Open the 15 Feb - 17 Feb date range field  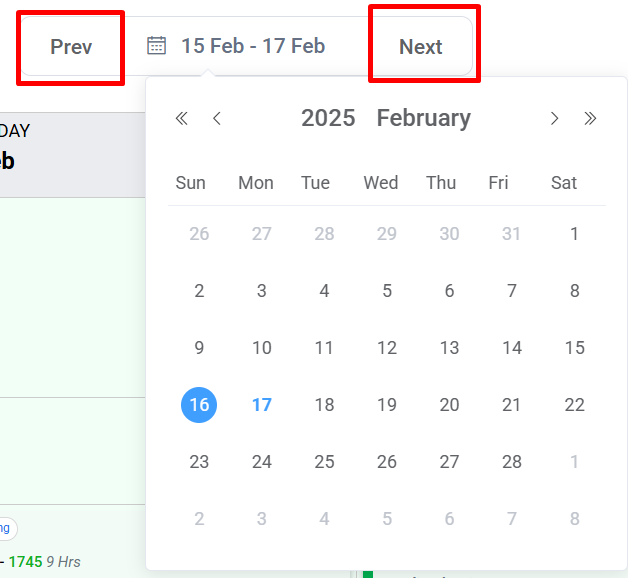coord(252,46)
